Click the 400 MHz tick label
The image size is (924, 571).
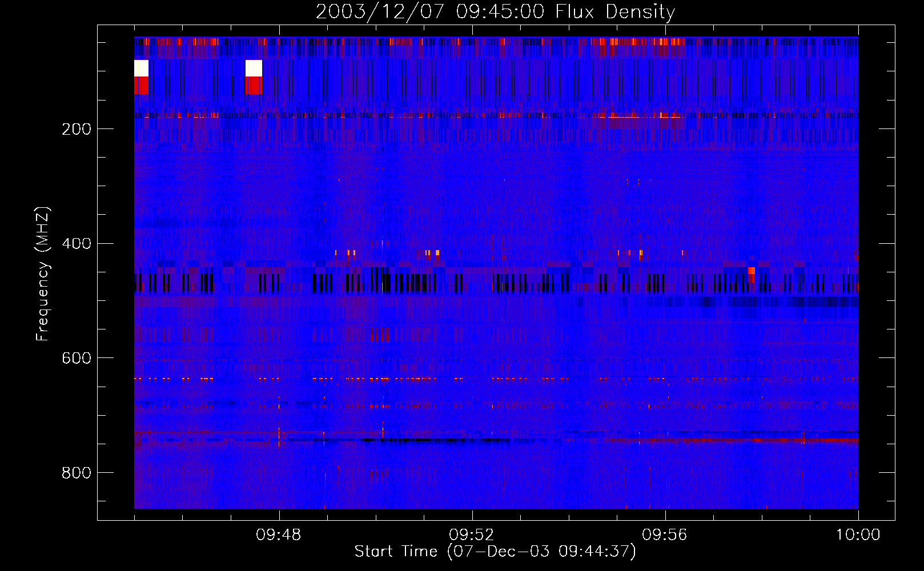[77, 244]
